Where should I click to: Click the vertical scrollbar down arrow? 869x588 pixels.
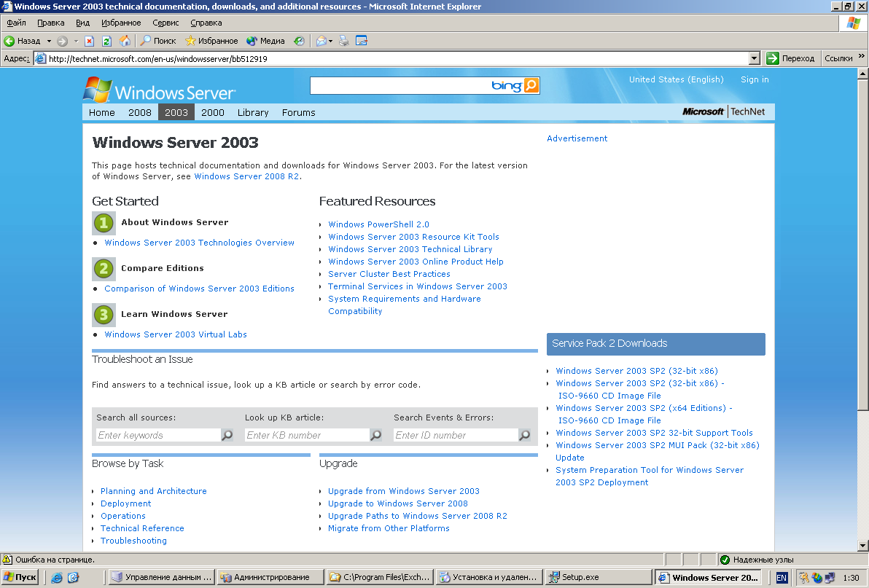tap(862, 546)
